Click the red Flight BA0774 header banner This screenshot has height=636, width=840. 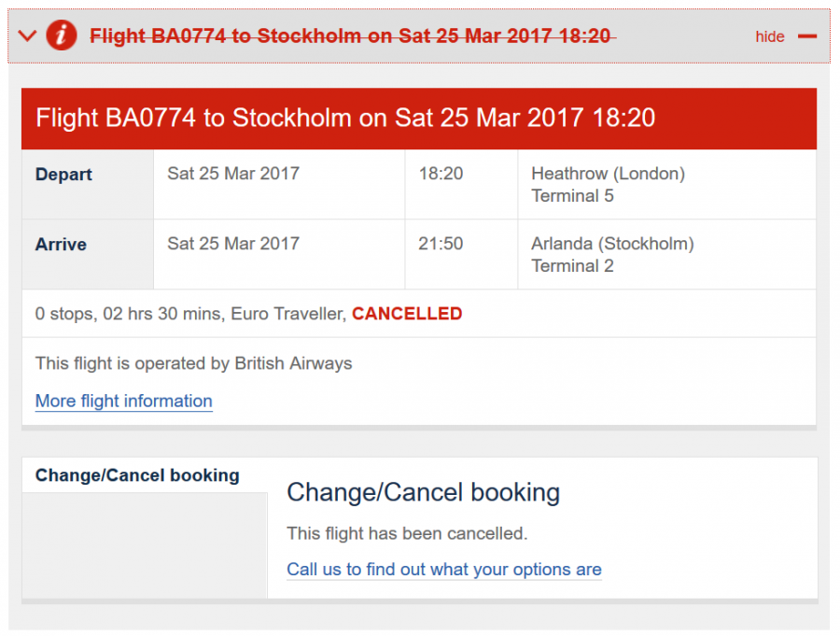coord(419,119)
